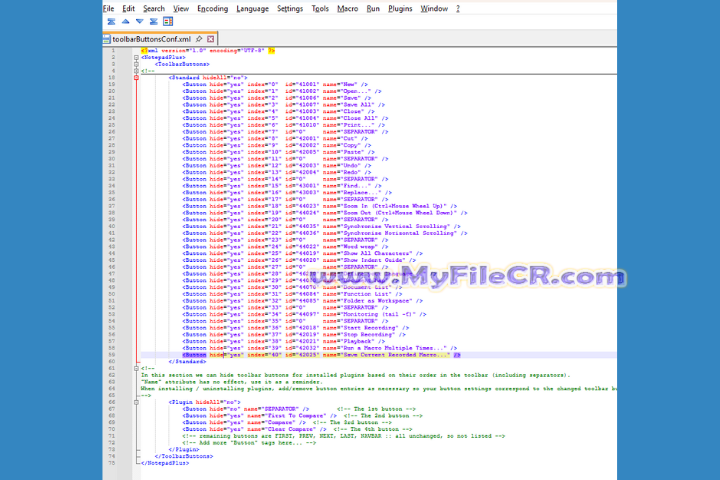
Task: Open the Plugins menu
Action: pyautogui.click(x=400, y=9)
